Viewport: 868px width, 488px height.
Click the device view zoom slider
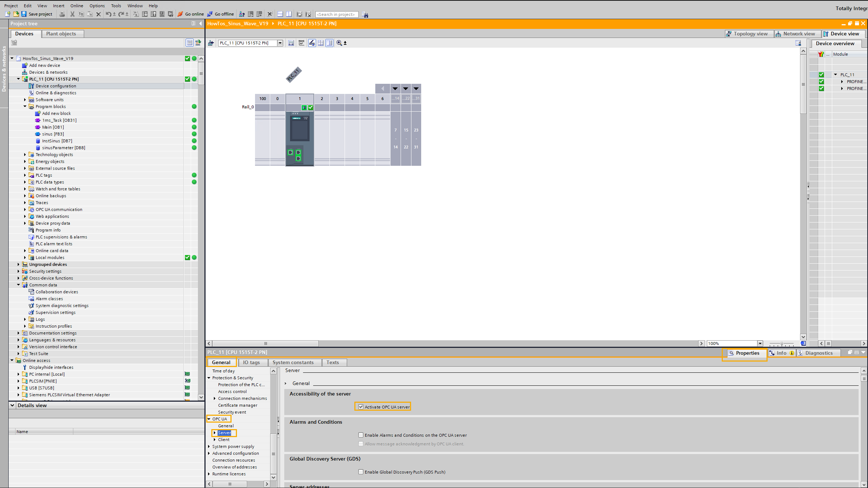pyautogui.click(x=781, y=344)
